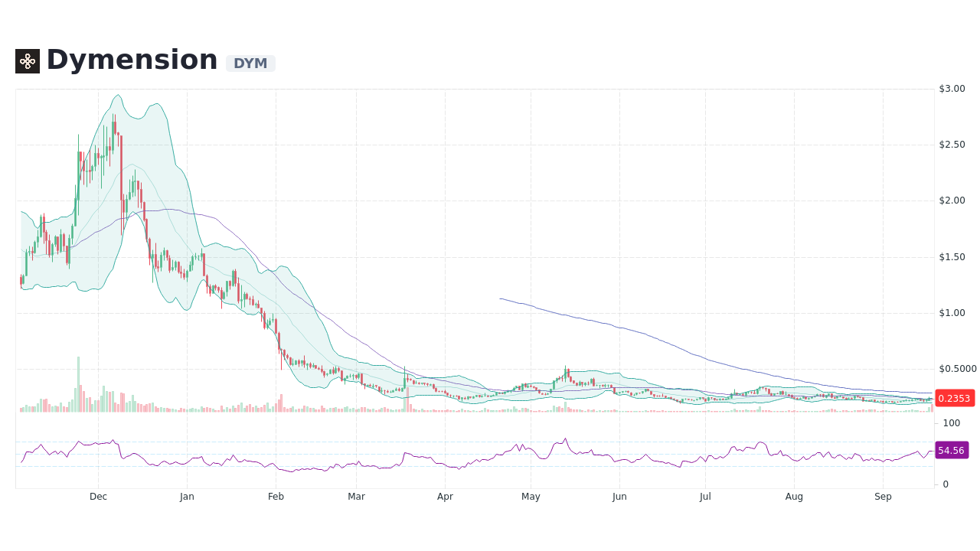980x551 pixels.
Task: Select the current price tag 0.2353
Action: pos(954,398)
